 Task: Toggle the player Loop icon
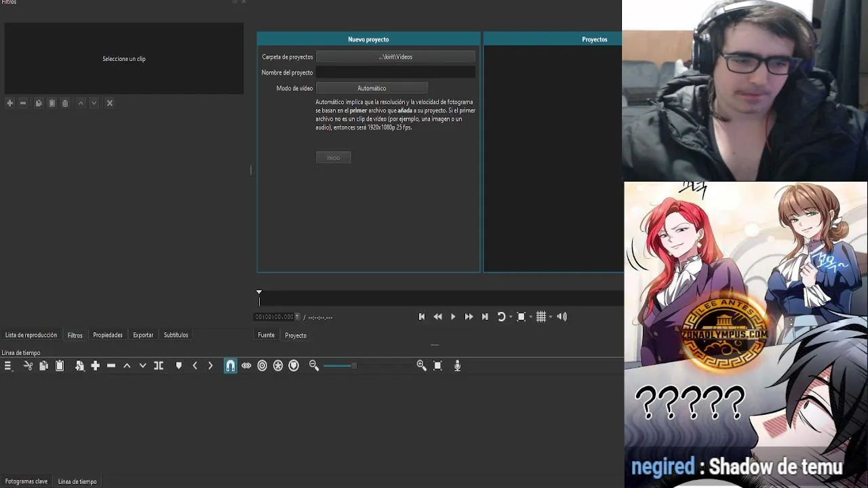click(501, 317)
